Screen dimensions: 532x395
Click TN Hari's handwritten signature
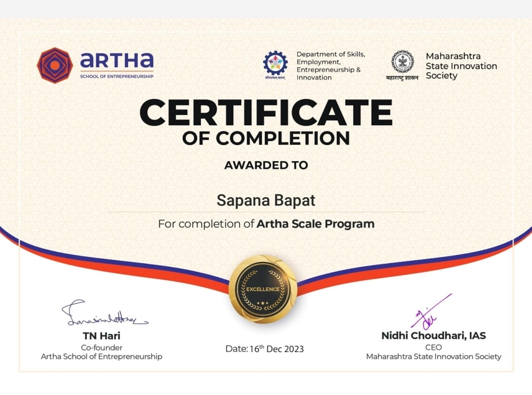105,314
